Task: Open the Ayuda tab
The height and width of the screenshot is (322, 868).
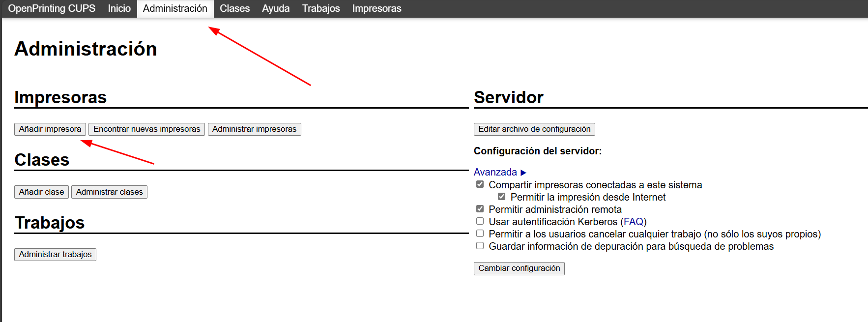Action: click(275, 8)
